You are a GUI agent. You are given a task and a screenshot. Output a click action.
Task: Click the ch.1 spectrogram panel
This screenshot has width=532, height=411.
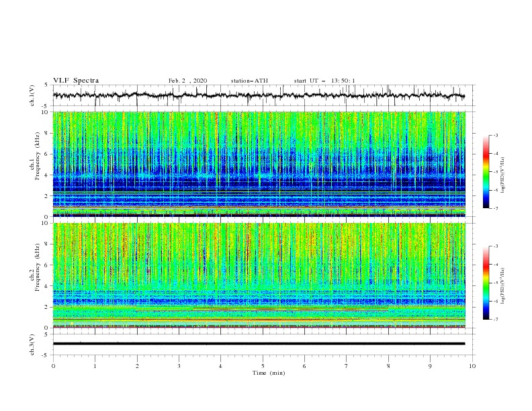click(259, 164)
